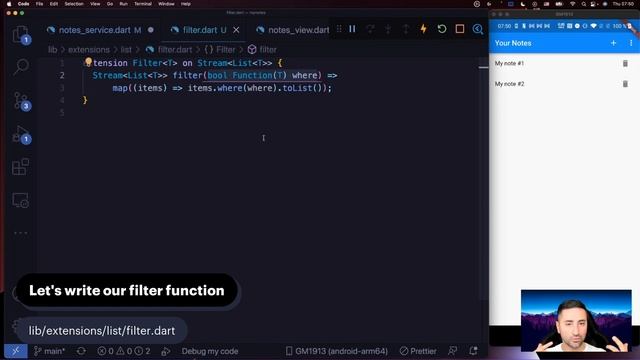Open Problems from errors and warnings counter

click(x=124, y=351)
